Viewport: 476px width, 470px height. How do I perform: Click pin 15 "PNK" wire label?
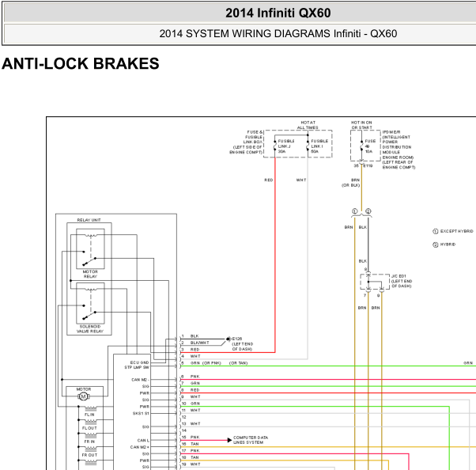[x=195, y=438]
